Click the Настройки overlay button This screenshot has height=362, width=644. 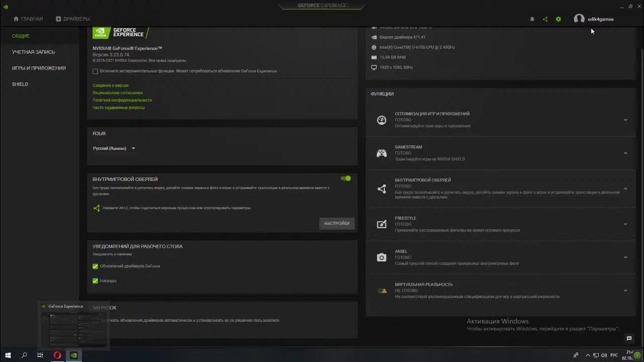[337, 223]
